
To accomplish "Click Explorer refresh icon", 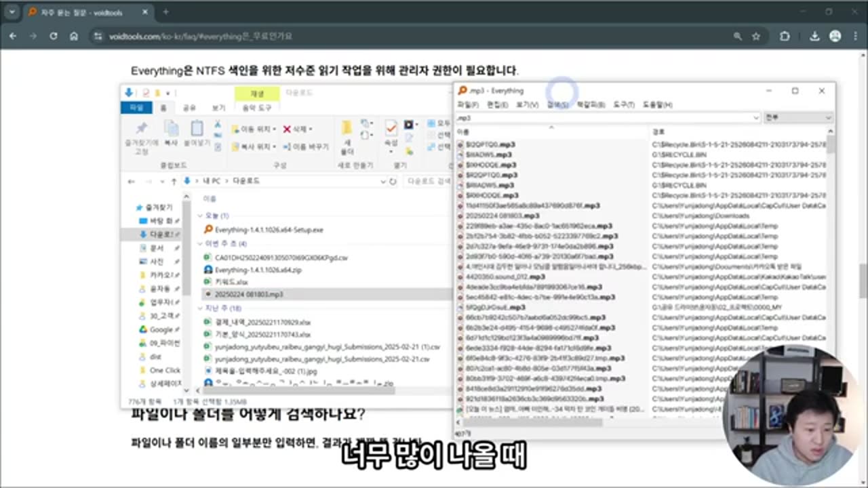I will click(x=393, y=181).
